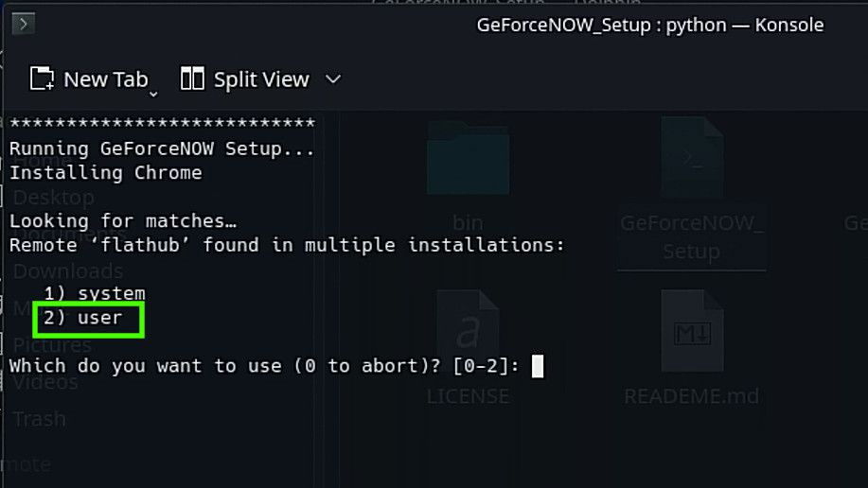Click the Split View button
The width and height of the screenshot is (868, 488).
click(x=244, y=79)
